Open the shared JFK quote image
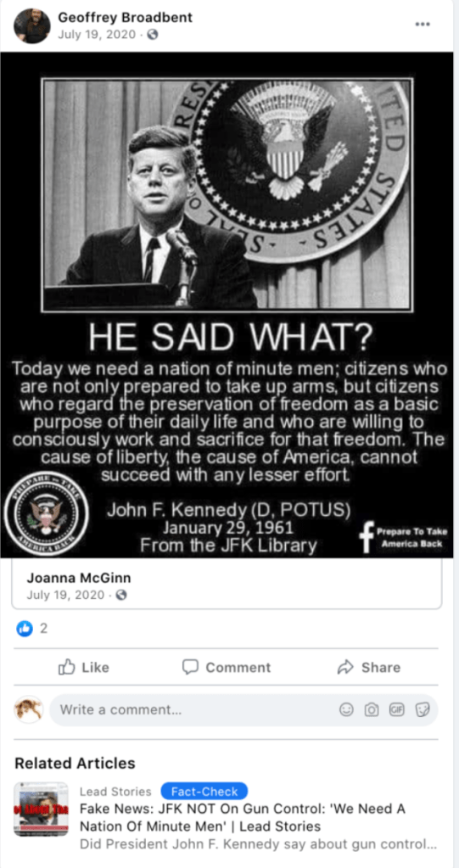 227,305
